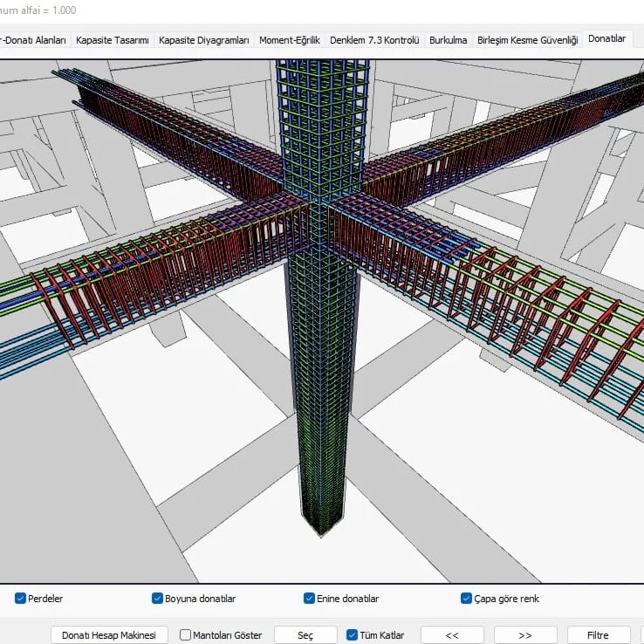Go to the Denklem 7.3 Kontrolü tab
This screenshot has height=644, width=644.
(374, 40)
